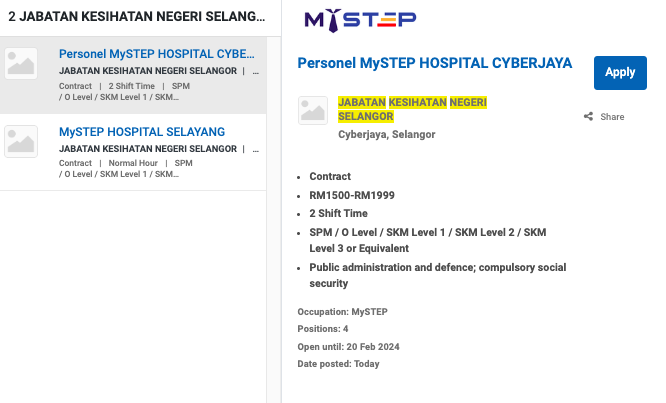Click the "Open until: 20 Feb 2024" line
The height and width of the screenshot is (403, 666).
pyautogui.click(x=348, y=346)
